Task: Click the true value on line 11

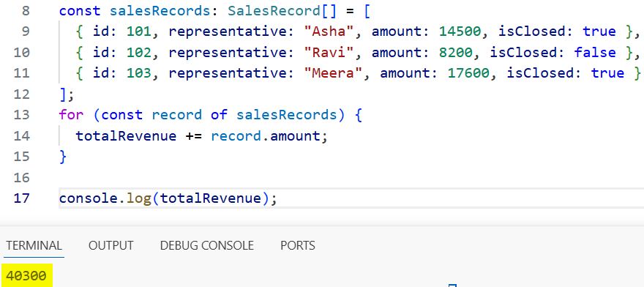Action: point(608,73)
